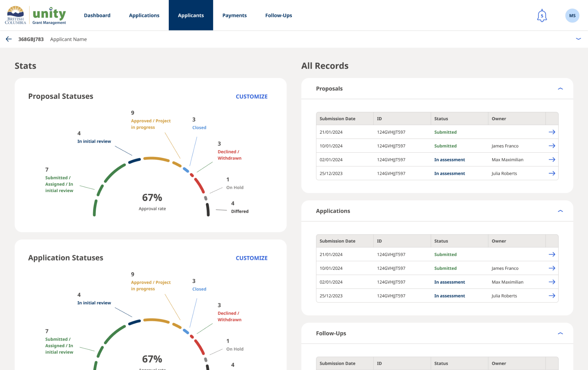Open Max Maximilian's application row arrow
The height and width of the screenshot is (370, 588).
(552, 282)
